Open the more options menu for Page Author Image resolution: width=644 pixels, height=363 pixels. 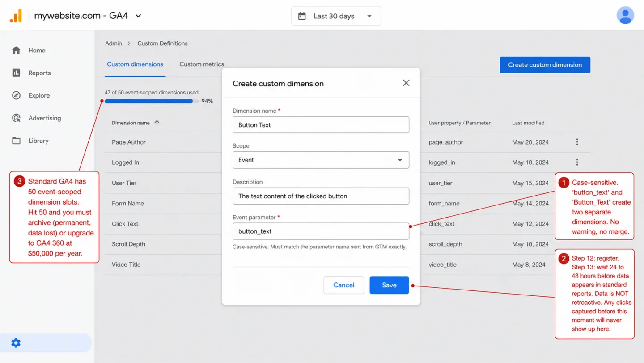[577, 142]
